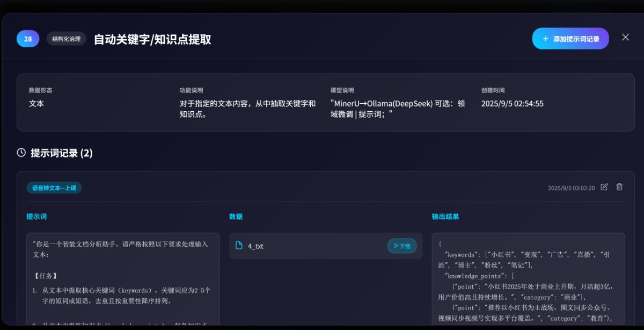Screen dimensions: 644x330
Task: Select the badge showing number 28
Action: coord(27,38)
